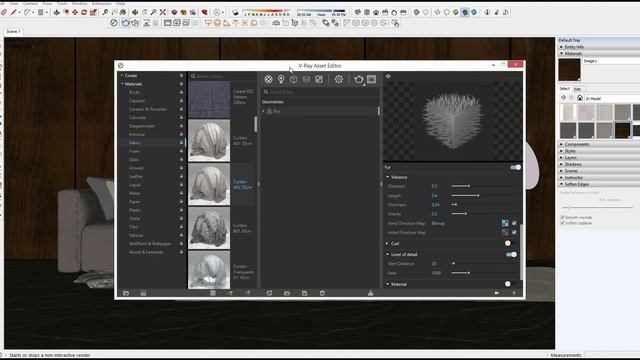The image size is (640, 360).
Task: Select the Curtain Transparent material thumbnail
Action: pos(209,270)
